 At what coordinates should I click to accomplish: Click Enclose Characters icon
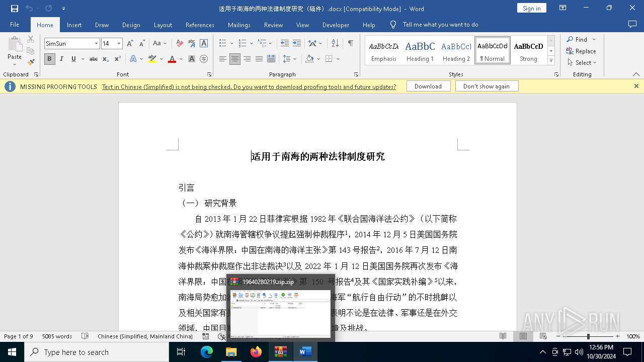(x=204, y=59)
